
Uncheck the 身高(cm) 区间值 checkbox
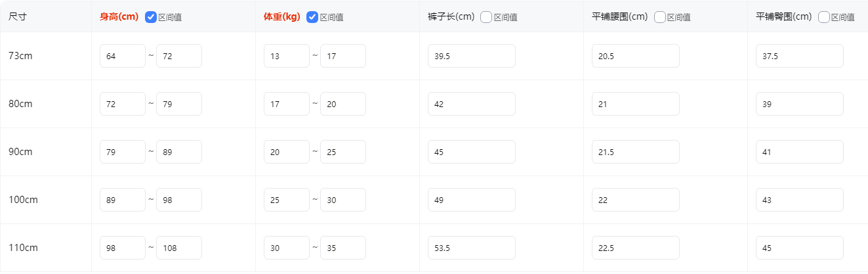(x=151, y=18)
